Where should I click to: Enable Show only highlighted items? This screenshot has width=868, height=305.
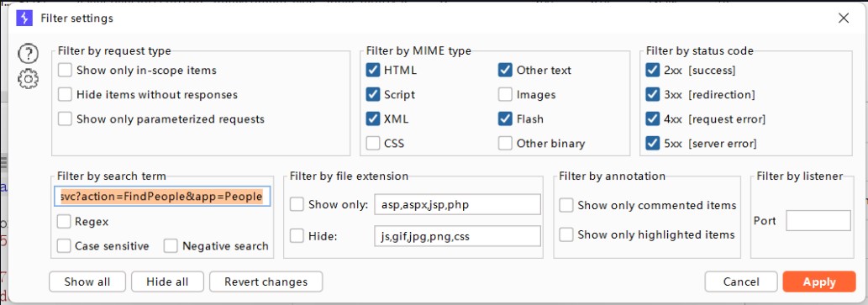click(x=566, y=234)
